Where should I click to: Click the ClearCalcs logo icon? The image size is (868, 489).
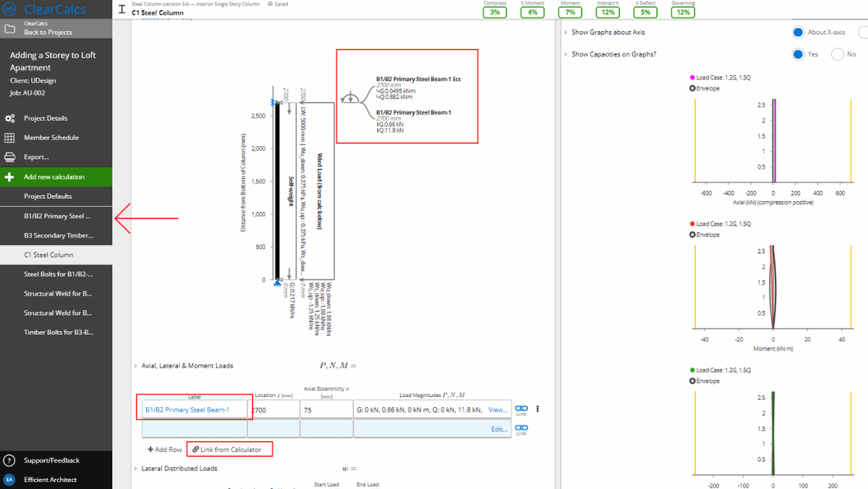coord(10,9)
